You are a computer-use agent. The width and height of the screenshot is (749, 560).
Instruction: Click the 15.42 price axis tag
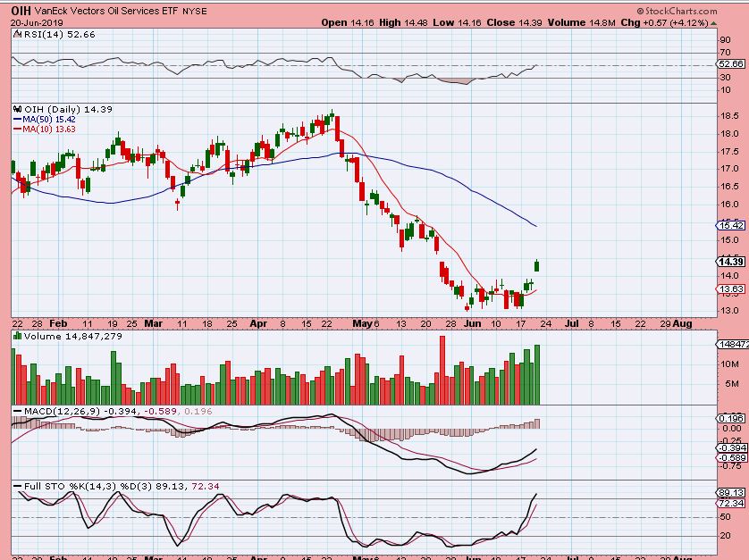tap(731, 225)
